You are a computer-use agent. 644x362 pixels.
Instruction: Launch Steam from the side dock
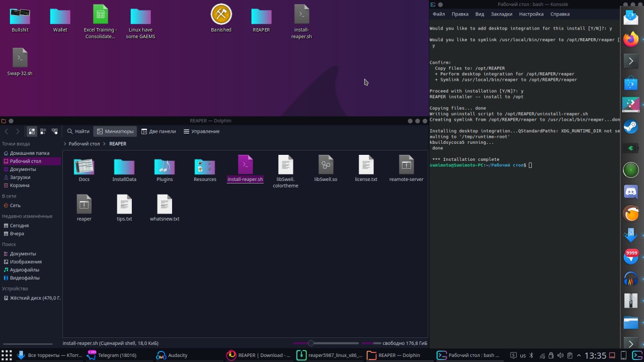tap(631, 126)
